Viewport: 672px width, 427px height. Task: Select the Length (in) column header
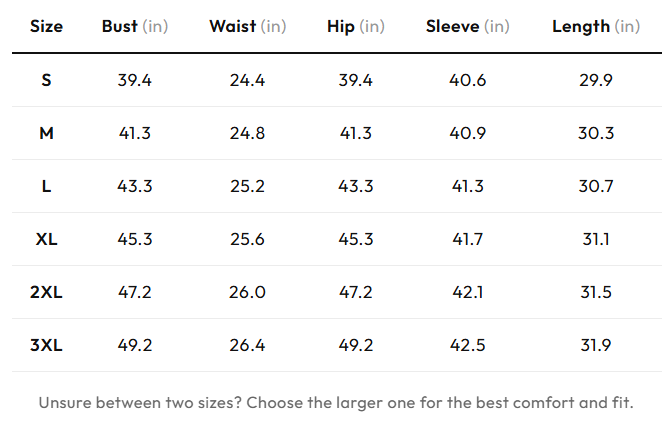click(596, 27)
